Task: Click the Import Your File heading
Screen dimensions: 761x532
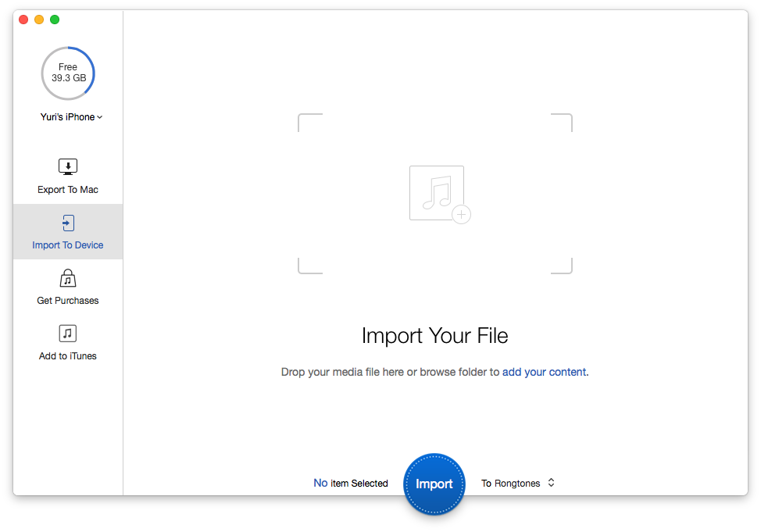Action: tap(434, 336)
